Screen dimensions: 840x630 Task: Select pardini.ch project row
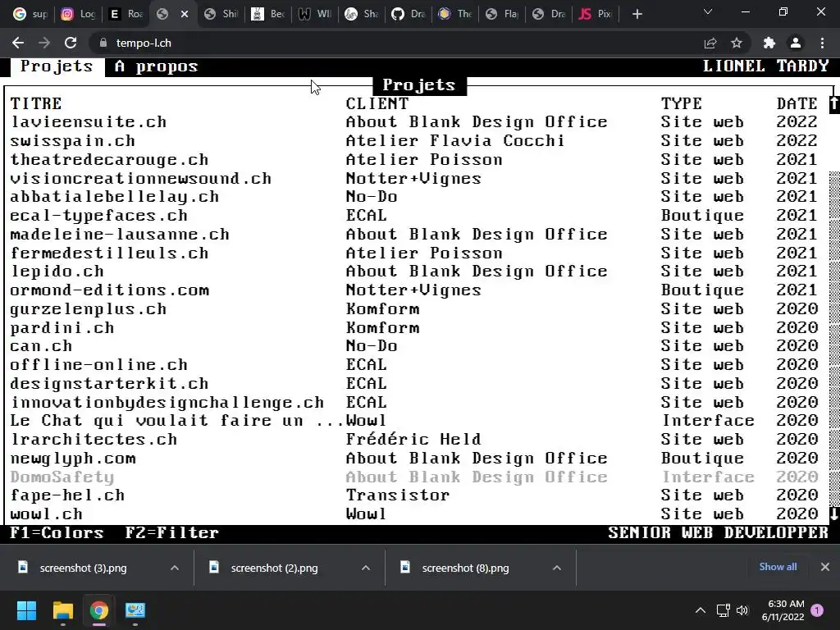[x=414, y=328]
